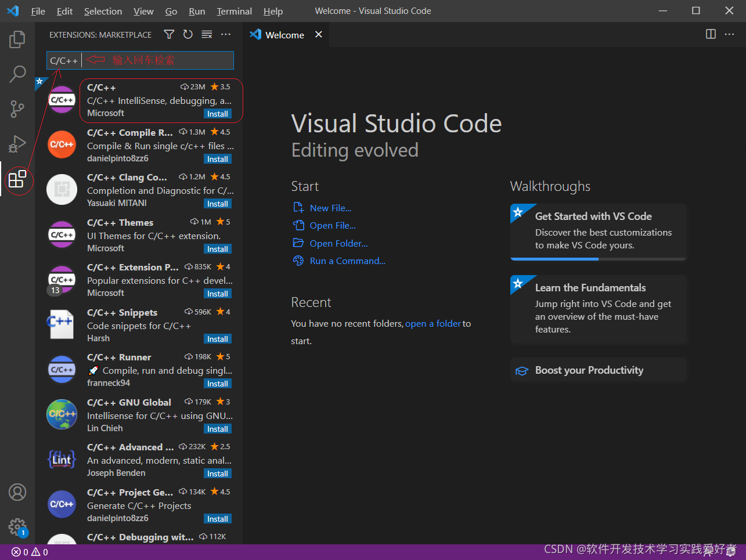The width and height of the screenshot is (746, 560).
Task: Select the C/C++ Microsoft extension icon
Action: (62, 100)
